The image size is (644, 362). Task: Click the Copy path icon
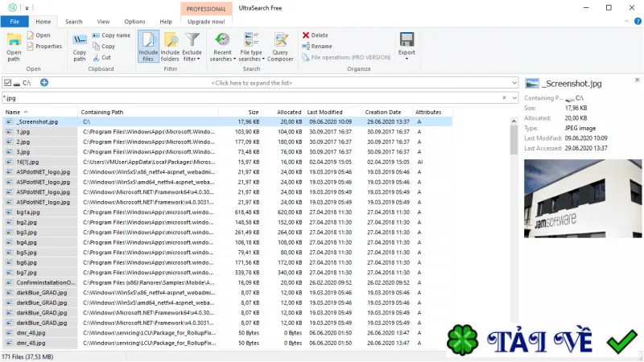pos(79,39)
